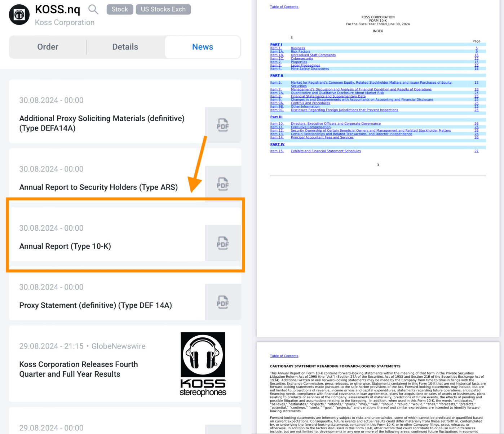Switch to the Order tab

(x=48, y=47)
